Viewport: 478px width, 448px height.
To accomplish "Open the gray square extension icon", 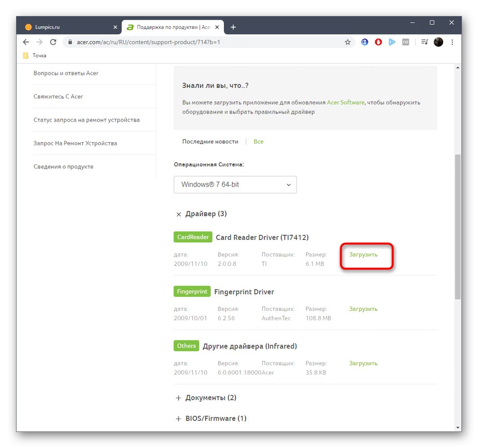I will (406, 42).
